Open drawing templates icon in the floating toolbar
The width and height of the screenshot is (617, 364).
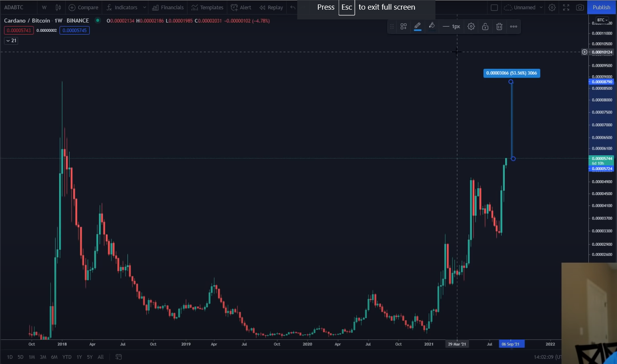pyautogui.click(x=403, y=27)
